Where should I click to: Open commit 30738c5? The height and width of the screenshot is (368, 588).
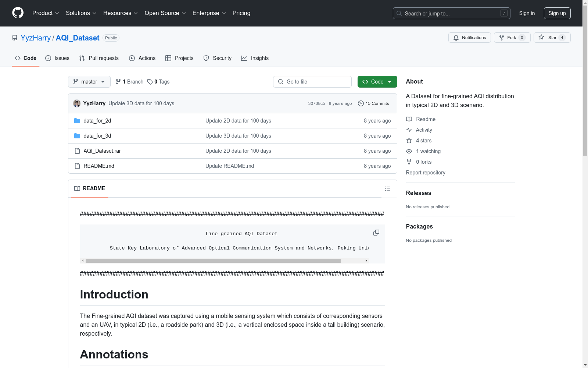(x=317, y=103)
